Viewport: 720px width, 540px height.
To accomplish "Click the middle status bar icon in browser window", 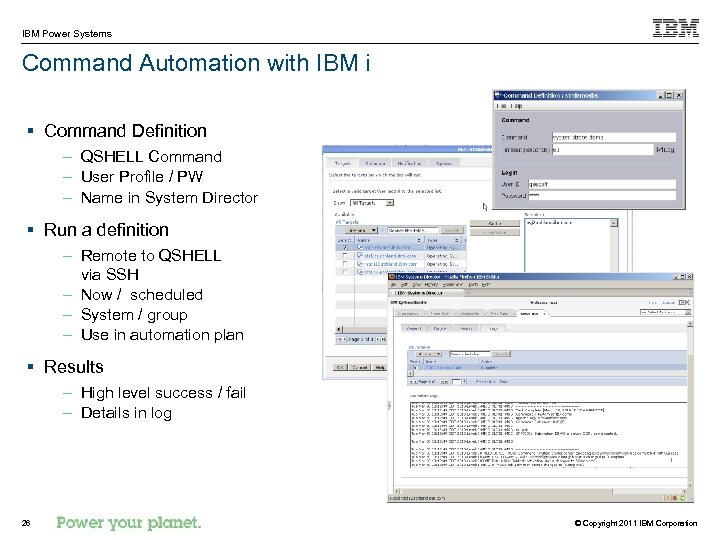I will tap(676, 498).
